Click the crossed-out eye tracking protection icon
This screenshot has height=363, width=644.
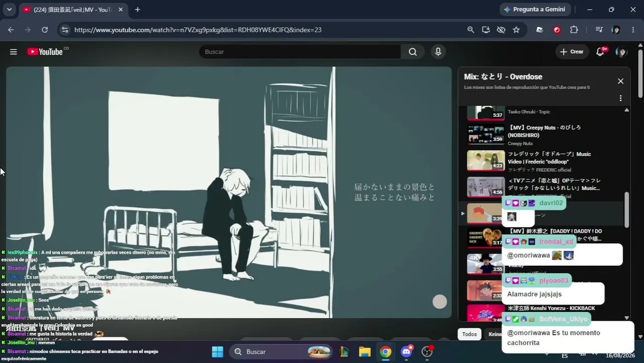(501, 30)
